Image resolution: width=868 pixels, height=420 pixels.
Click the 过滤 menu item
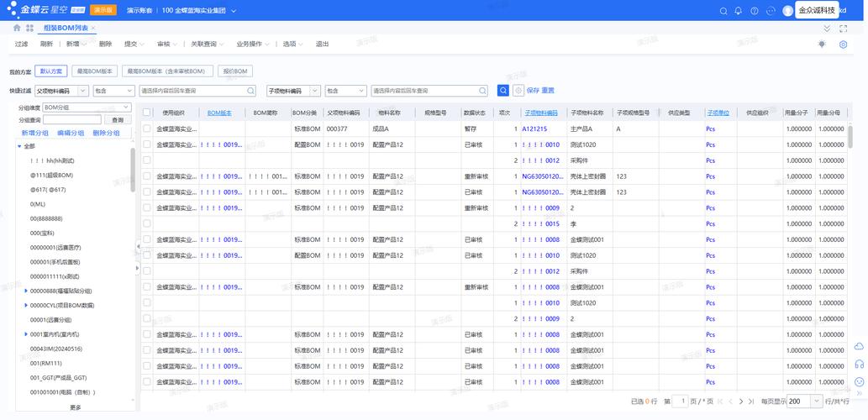click(x=22, y=45)
